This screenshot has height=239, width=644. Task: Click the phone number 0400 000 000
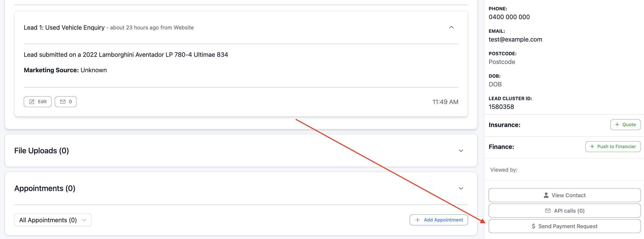(509, 17)
